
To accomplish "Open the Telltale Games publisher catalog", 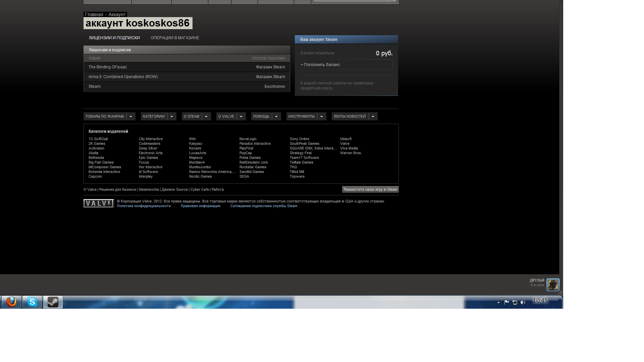I will click(302, 162).
